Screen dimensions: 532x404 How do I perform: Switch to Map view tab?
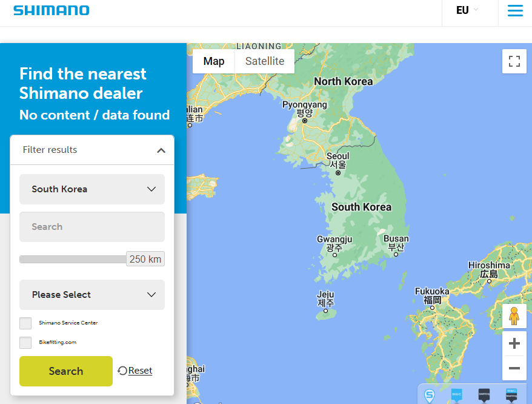[214, 61]
